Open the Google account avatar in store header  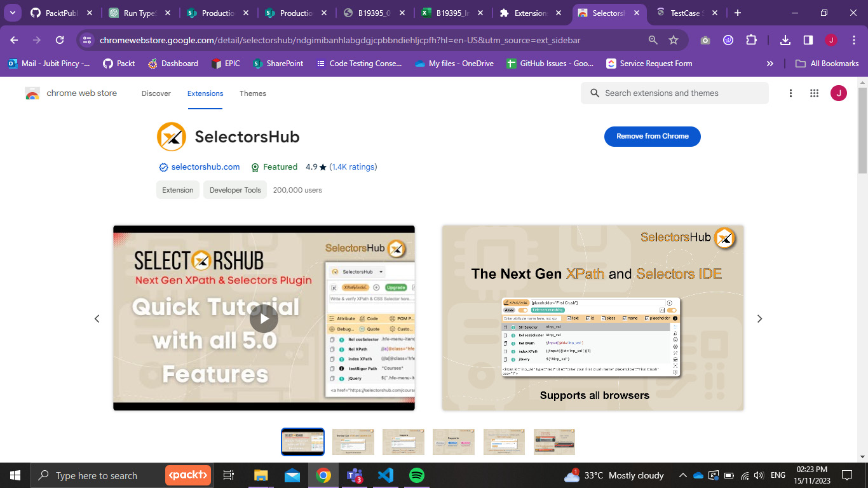click(839, 93)
